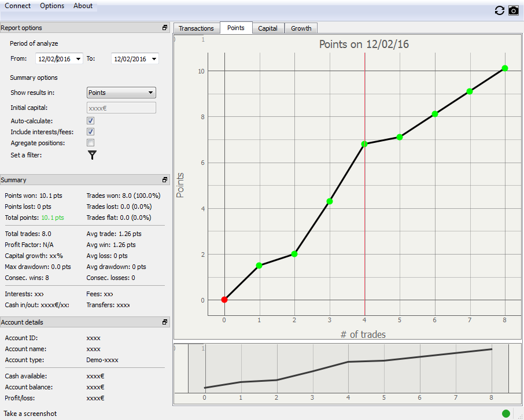Click the 'Max drawdown: 0.0 pts' text
The image size is (524, 420).
coord(38,267)
